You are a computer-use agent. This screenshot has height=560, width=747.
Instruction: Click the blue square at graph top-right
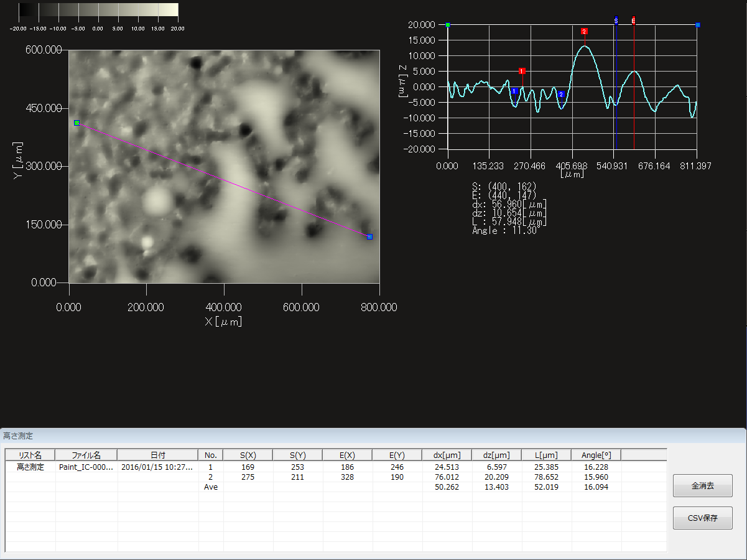(x=698, y=25)
